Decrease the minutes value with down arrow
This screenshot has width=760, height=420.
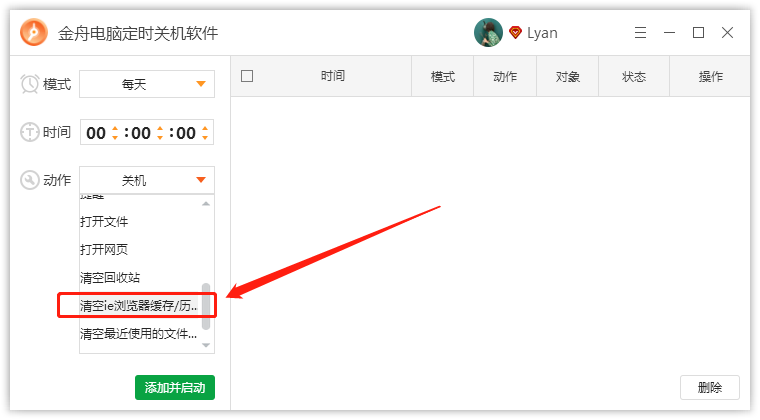tap(160, 138)
